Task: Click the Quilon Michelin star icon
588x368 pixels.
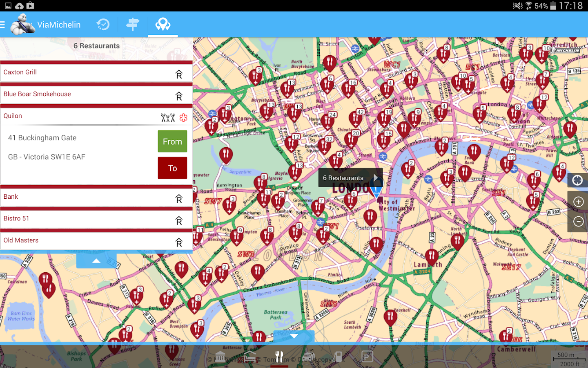Action: coord(183,118)
